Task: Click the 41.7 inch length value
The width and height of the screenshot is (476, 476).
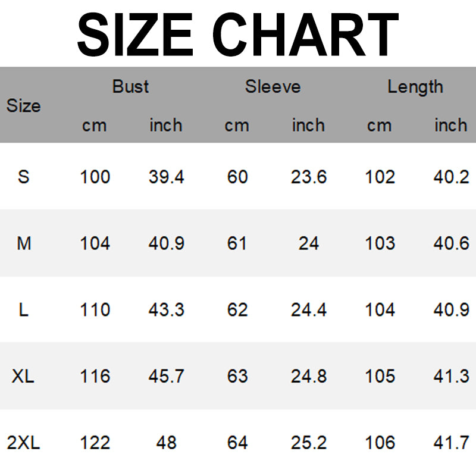Action: click(x=451, y=443)
